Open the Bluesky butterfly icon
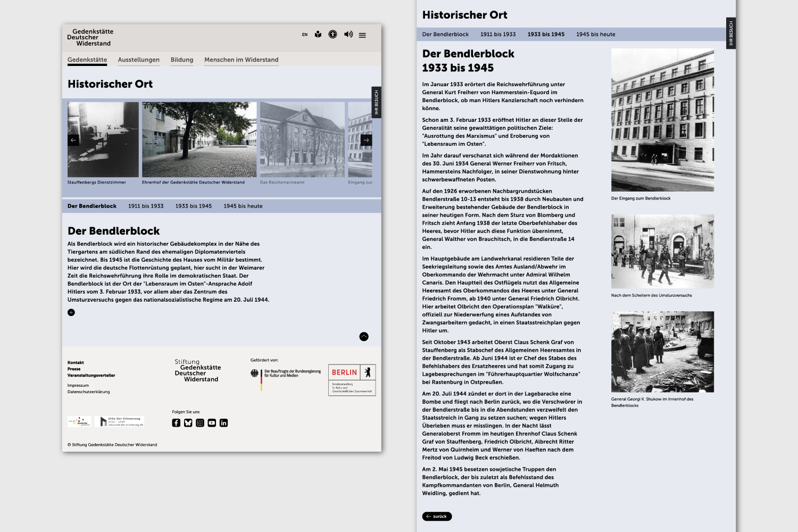The height and width of the screenshot is (532, 798). tap(188, 423)
